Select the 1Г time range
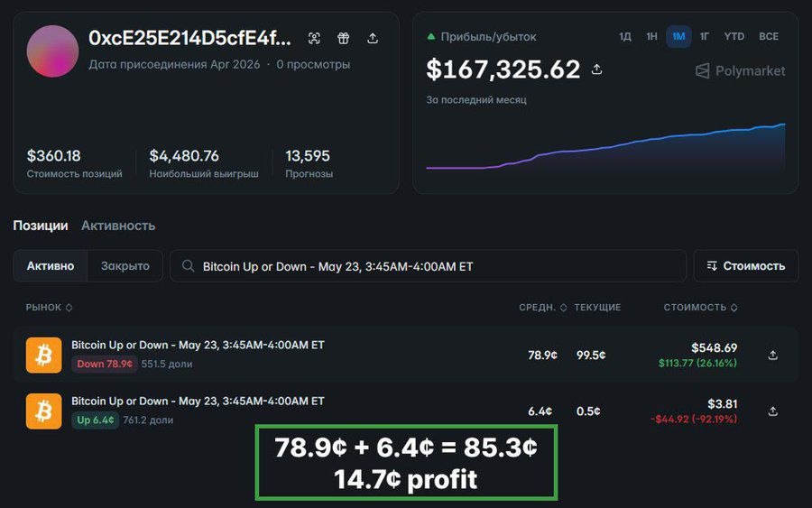 pyautogui.click(x=705, y=37)
